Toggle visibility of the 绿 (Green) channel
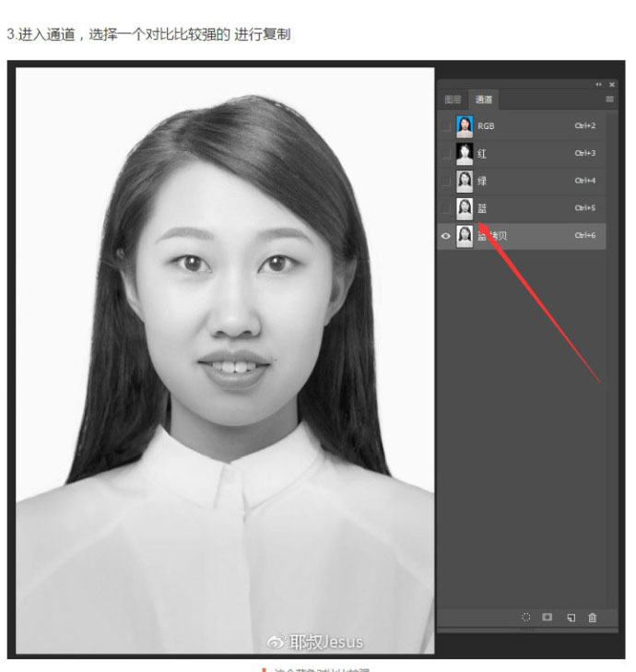This screenshot has width=636, height=672. click(446, 181)
